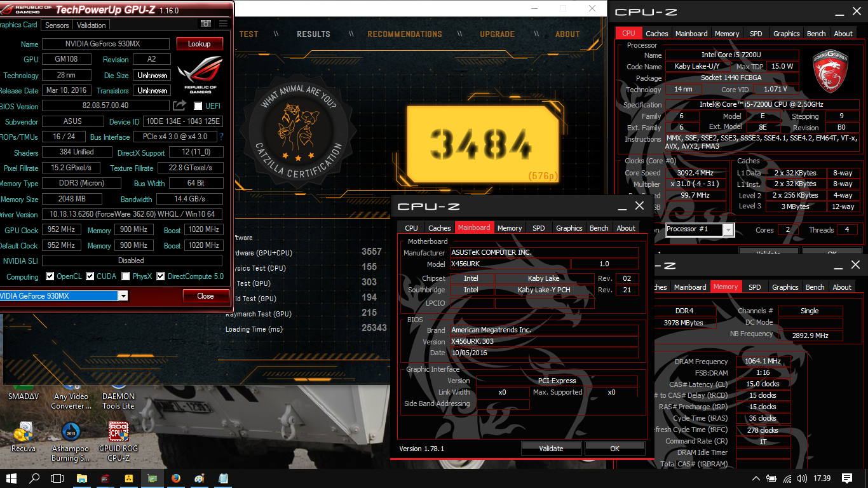This screenshot has width=868, height=488.
Task: Toggle the DirectCompute 5.0 checkbox
Action: 161,276
